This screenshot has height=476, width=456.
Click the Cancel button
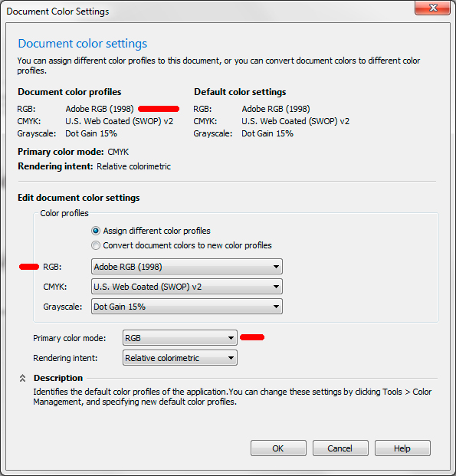pyautogui.click(x=340, y=448)
